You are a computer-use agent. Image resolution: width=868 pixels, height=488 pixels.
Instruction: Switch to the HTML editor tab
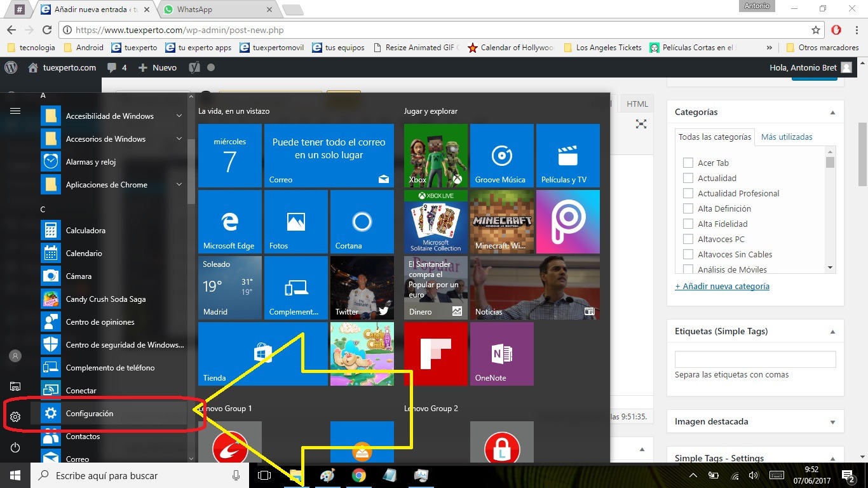click(637, 104)
